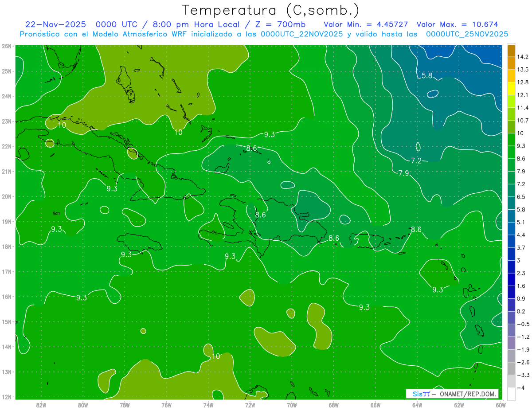Click the '4.4' legend label

[x=521, y=235]
